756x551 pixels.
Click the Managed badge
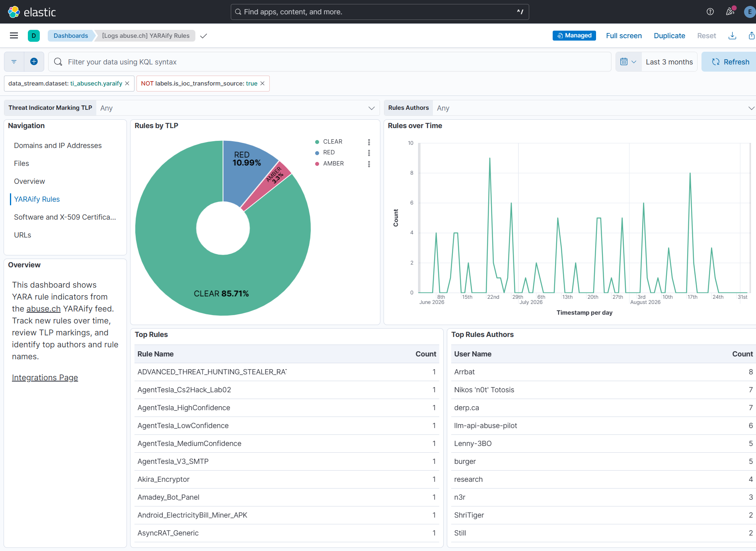pyautogui.click(x=574, y=35)
